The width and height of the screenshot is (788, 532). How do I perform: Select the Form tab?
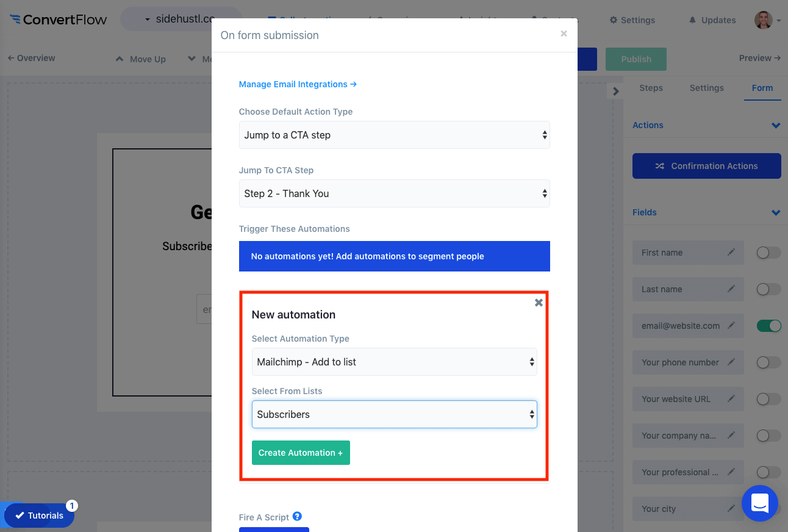point(762,88)
